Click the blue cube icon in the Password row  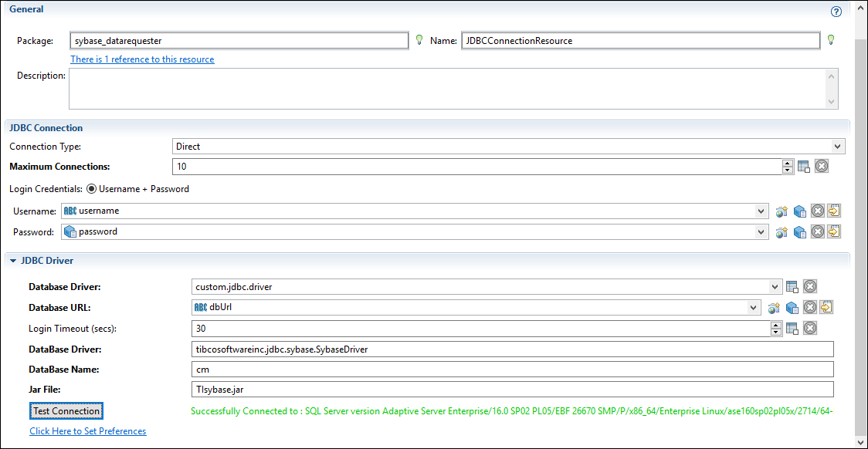(x=801, y=231)
